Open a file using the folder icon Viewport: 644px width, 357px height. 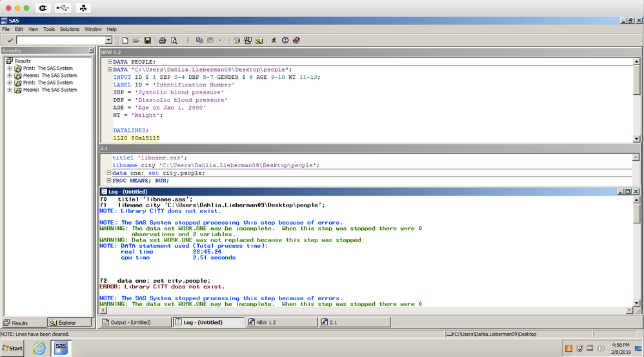point(136,40)
